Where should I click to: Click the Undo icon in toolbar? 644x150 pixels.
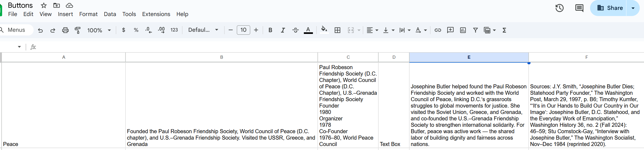[x=40, y=30]
